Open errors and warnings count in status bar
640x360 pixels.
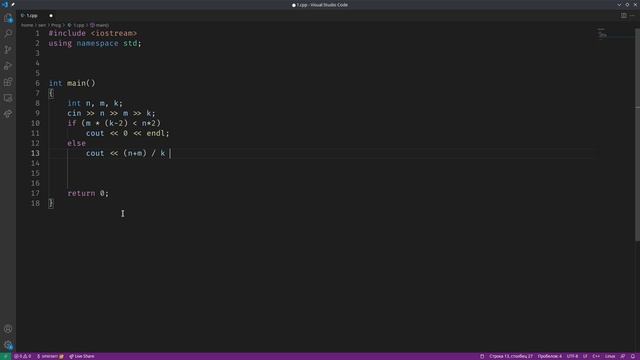(22, 356)
